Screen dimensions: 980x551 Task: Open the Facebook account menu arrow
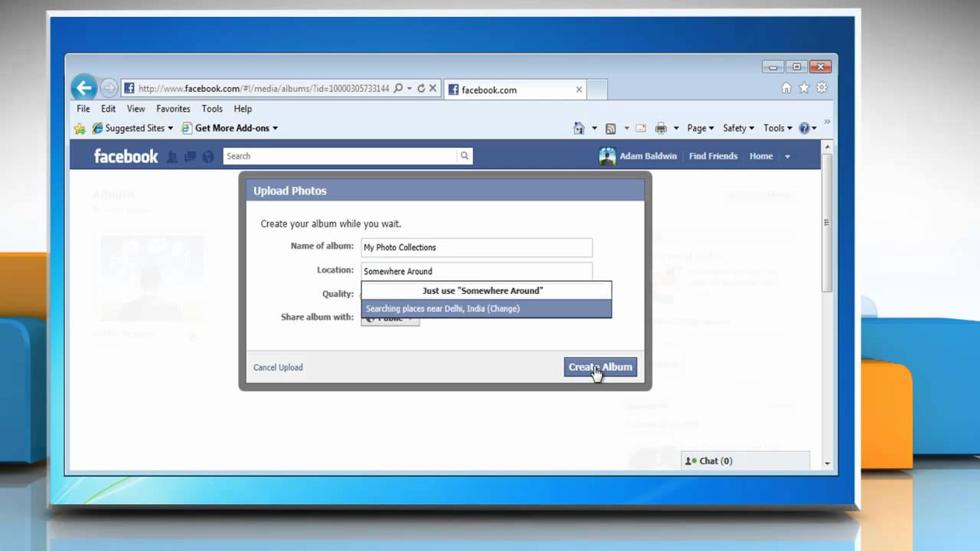[786, 157]
